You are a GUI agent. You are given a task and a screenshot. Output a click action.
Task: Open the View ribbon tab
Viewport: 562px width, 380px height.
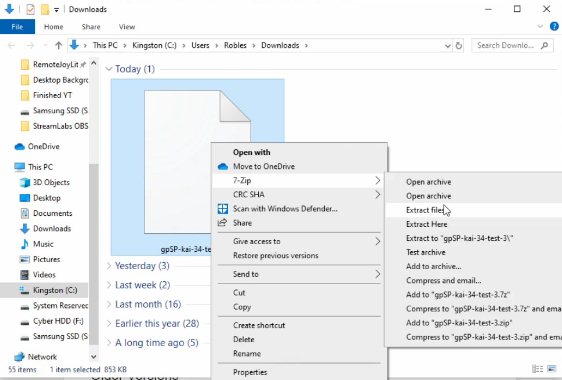[x=127, y=27]
